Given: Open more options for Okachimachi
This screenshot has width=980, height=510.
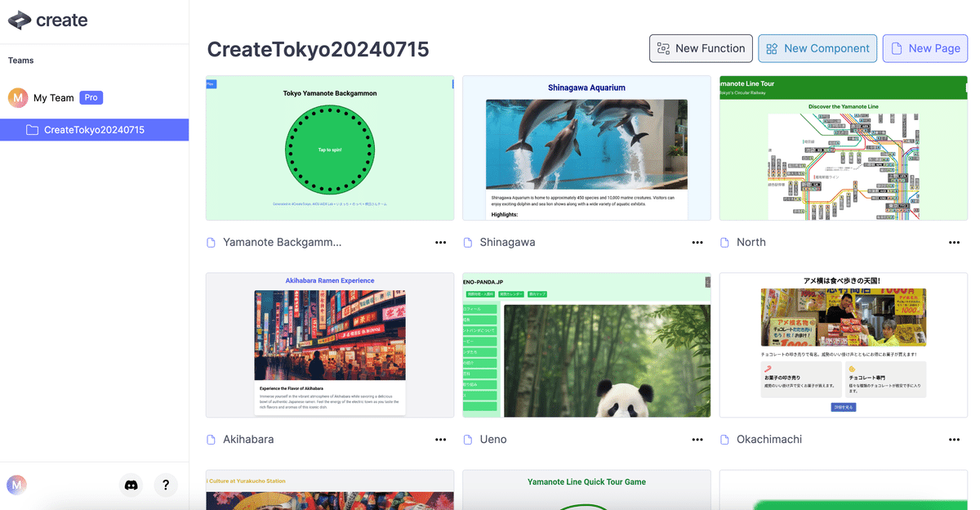Looking at the screenshot, I should pyautogui.click(x=954, y=440).
